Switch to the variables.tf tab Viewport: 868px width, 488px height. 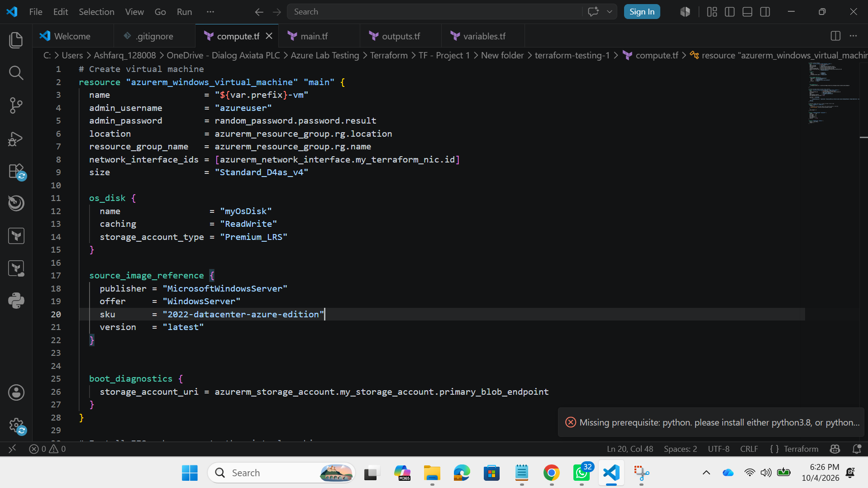pyautogui.click(x=484, y=36)
